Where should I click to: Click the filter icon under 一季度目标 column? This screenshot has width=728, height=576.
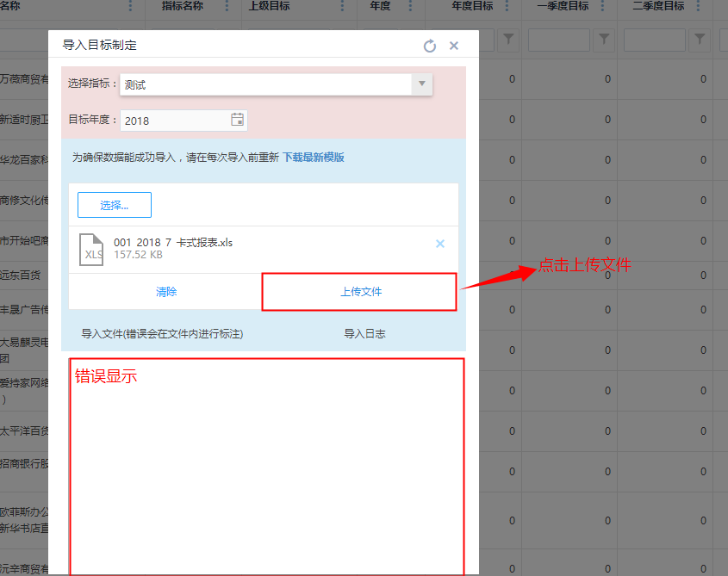pos(604,40)
